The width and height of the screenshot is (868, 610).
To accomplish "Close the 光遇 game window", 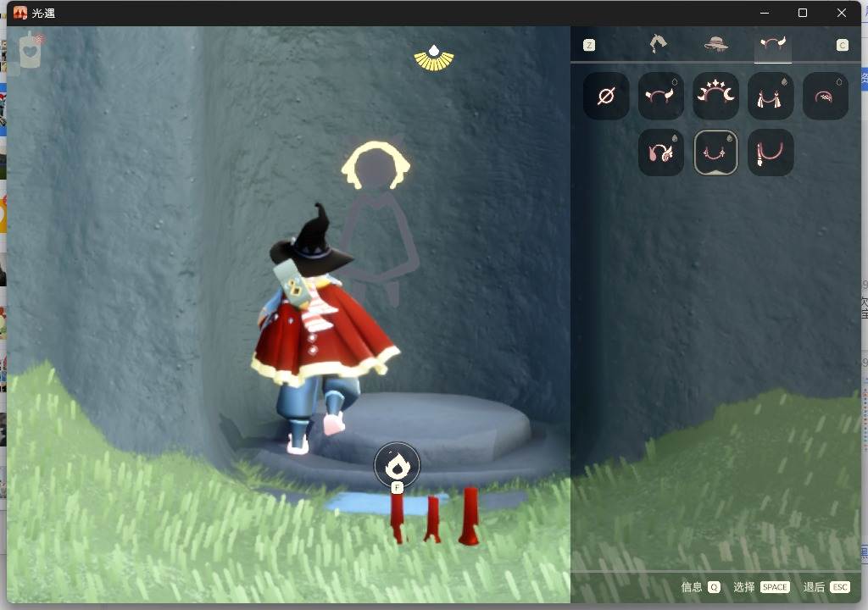I will coord(842,13).
